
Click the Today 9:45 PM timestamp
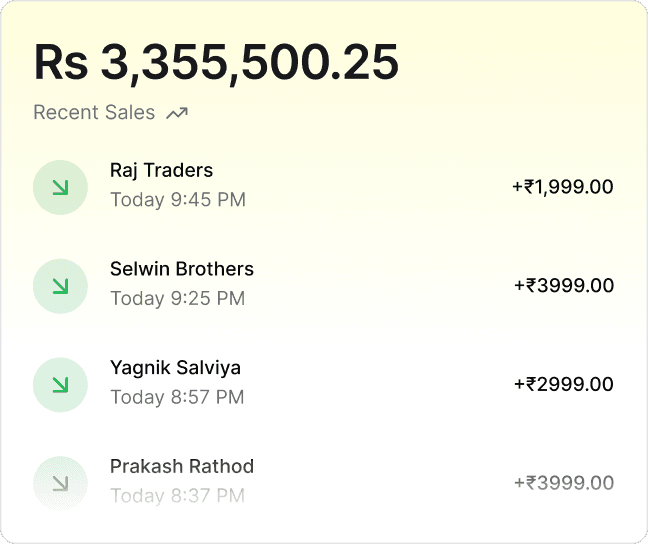coord(177,199)
